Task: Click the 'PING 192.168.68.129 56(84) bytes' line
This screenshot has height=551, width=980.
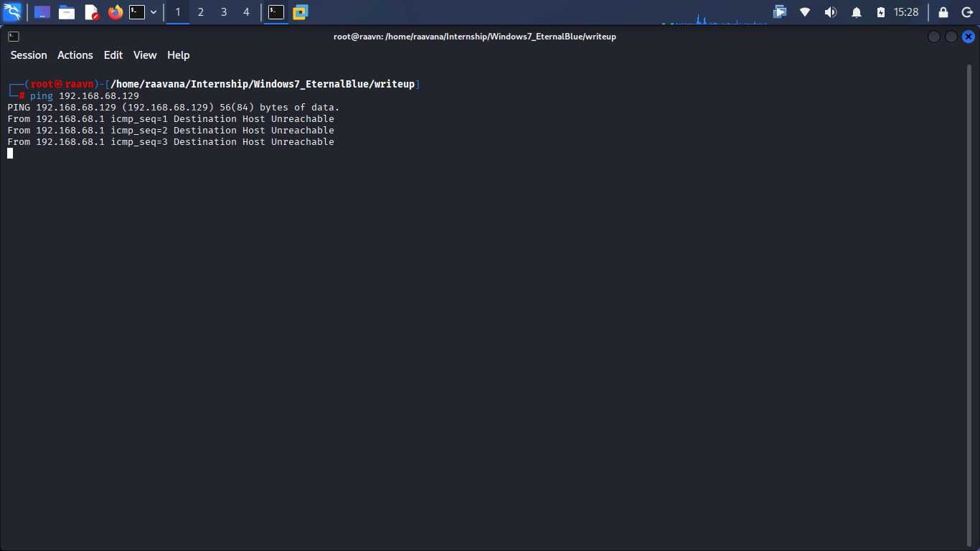Action: click(x=174, y=108)
